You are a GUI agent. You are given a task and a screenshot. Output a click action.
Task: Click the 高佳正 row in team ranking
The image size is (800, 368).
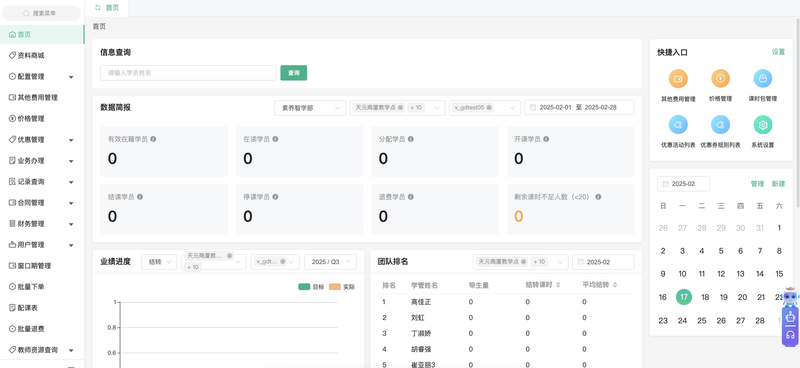tap(508, 302)
